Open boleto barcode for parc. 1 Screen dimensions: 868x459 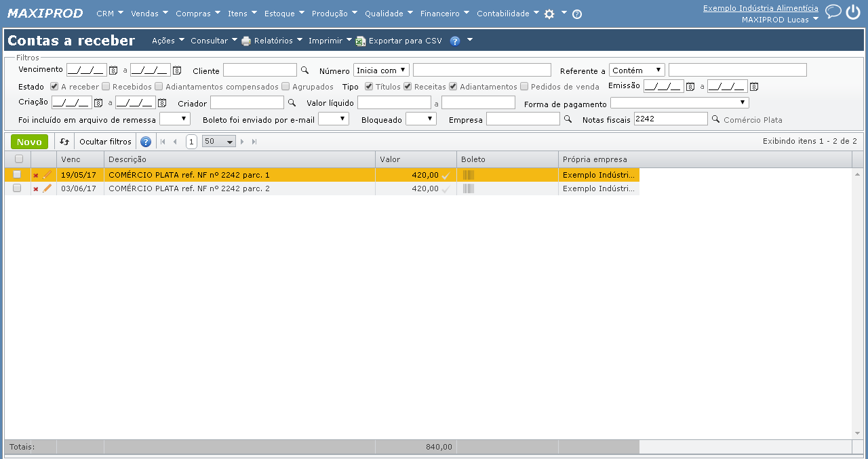point(469,175)
